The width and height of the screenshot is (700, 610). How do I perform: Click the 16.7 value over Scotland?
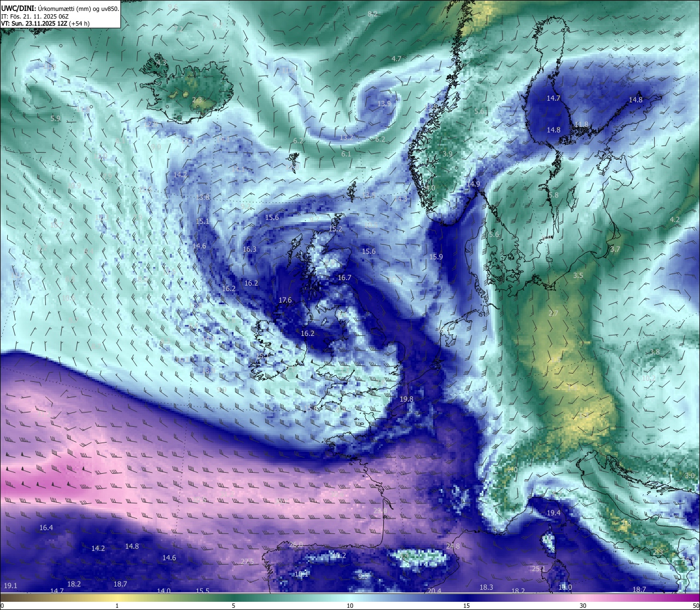[345, 278]
